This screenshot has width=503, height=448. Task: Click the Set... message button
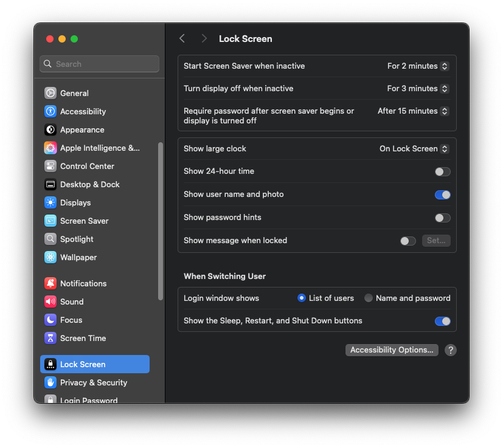pos(436,241)
